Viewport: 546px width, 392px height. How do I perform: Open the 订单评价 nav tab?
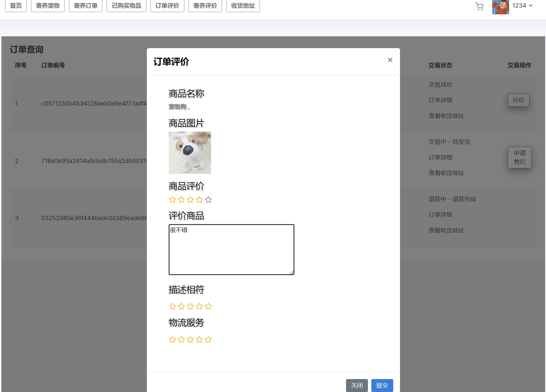click(167, 6)
